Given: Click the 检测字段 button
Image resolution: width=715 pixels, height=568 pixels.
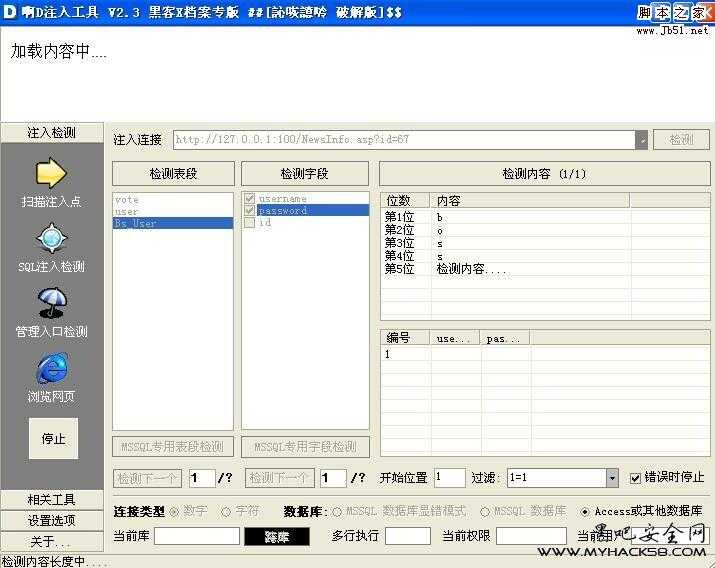Looking at the screenshot, I should click(x=305, y=173).
